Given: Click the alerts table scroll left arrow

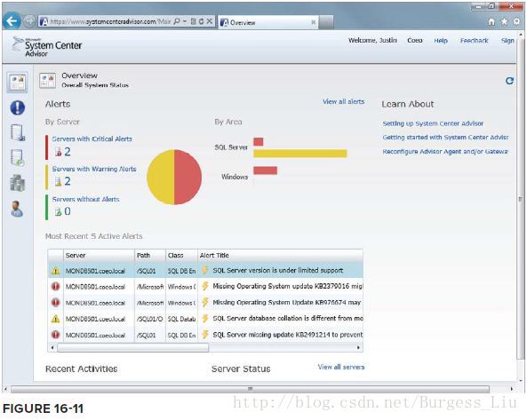Looking at the screenshot, I should tap(52, 348).
